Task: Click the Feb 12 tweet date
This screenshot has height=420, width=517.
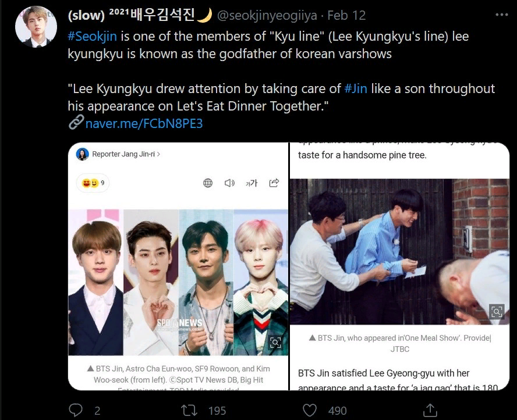Action: 346,16
